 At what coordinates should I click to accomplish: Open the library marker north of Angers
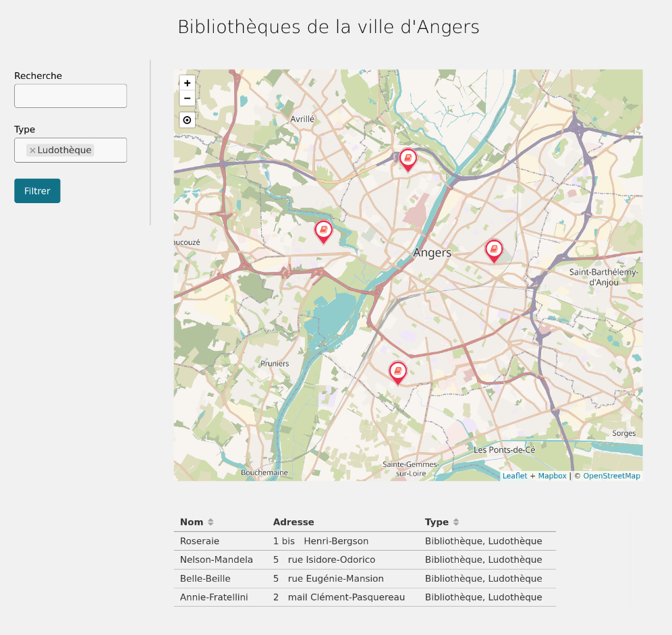[x=408, y=161]
